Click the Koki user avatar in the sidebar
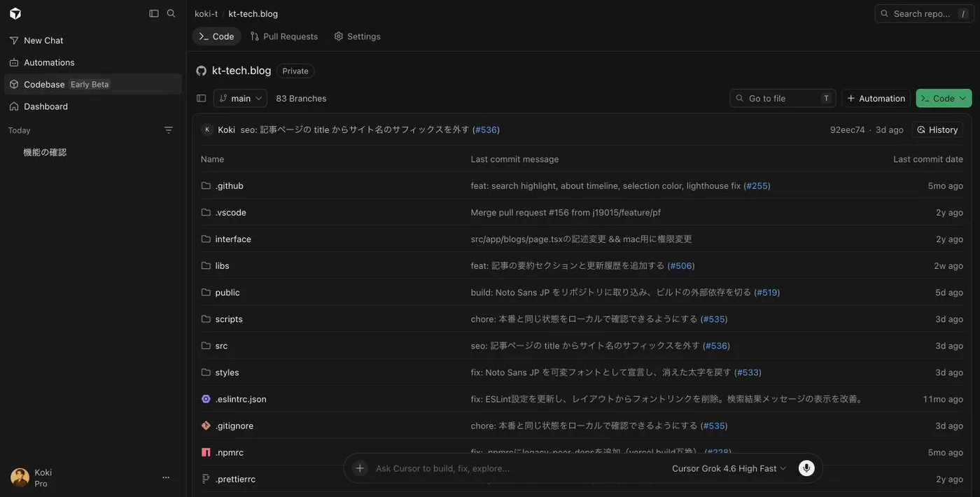The image size is (980, 497). [20, 477]
